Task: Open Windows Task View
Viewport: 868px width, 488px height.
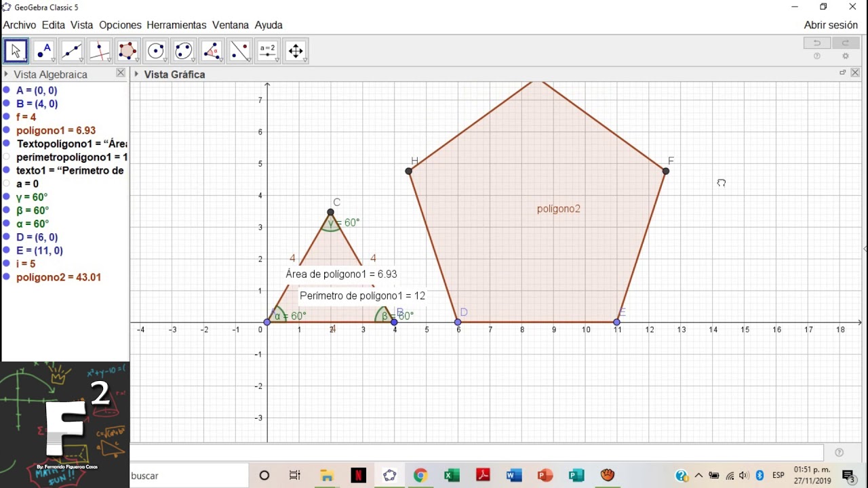Action: [295, 476]
